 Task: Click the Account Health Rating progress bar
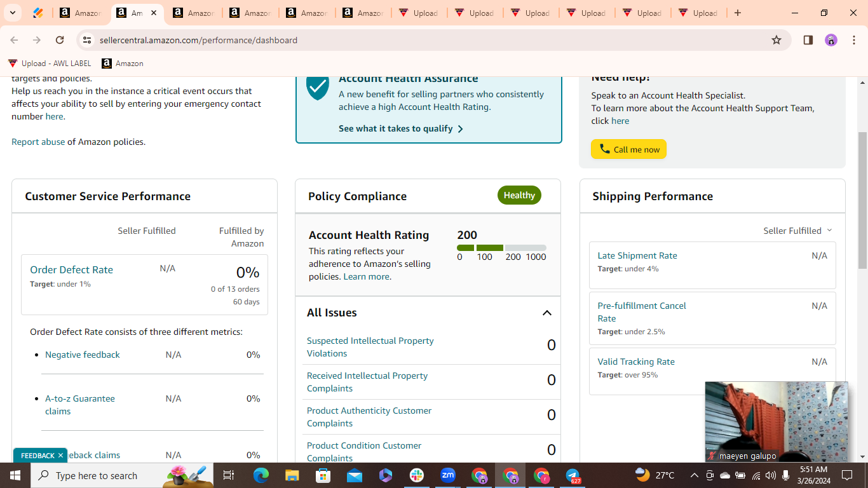[501, 248]
